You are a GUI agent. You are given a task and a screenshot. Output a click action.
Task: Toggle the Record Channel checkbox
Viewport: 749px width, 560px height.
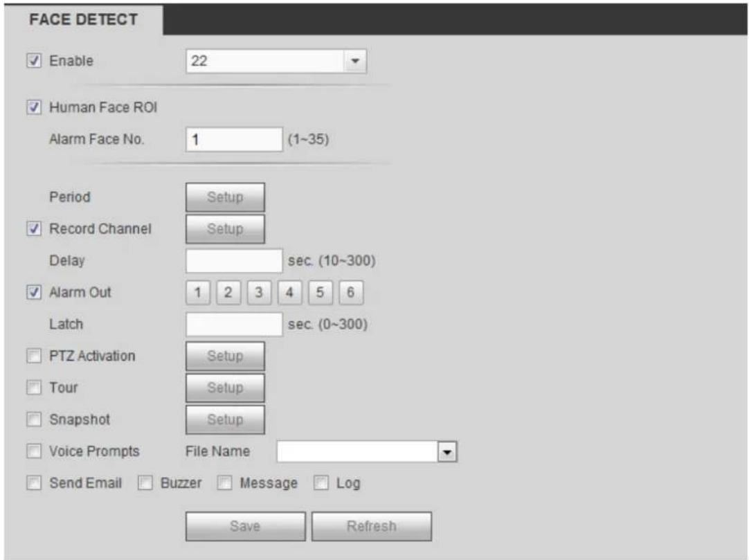[34, 228]
